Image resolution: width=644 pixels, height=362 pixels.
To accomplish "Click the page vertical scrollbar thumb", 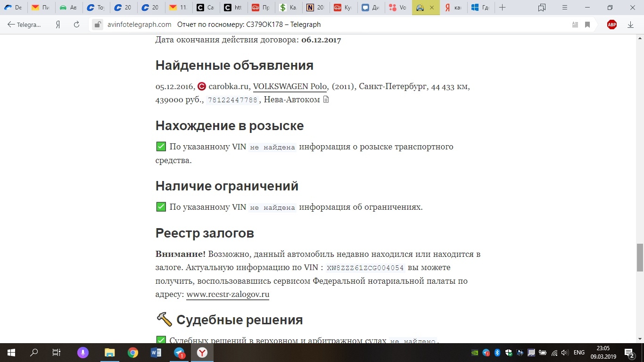I will pyautogui.click(x=640, y=258).
